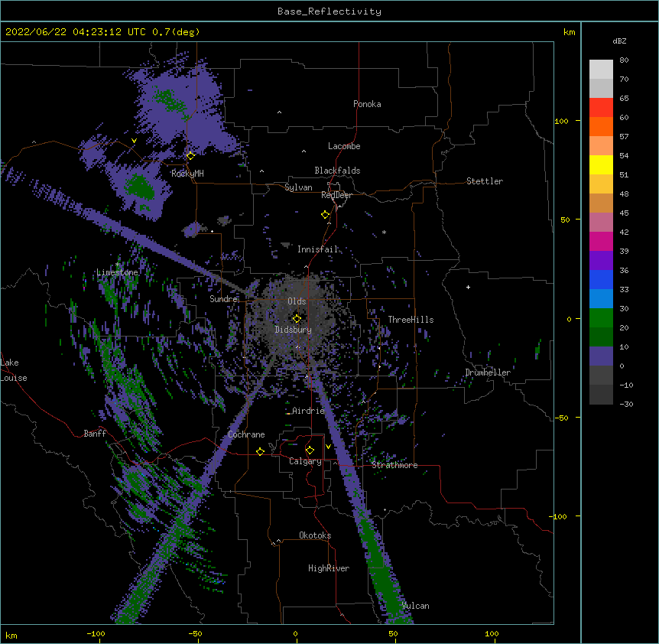Click the -100 tick label on horizontal axis

(96, 633)
